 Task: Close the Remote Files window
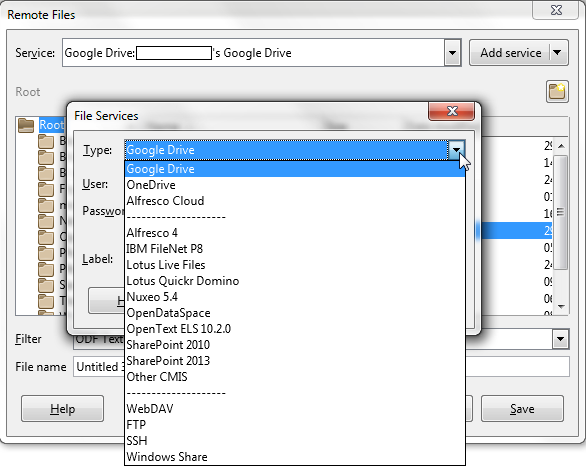[x=556, y=10]
